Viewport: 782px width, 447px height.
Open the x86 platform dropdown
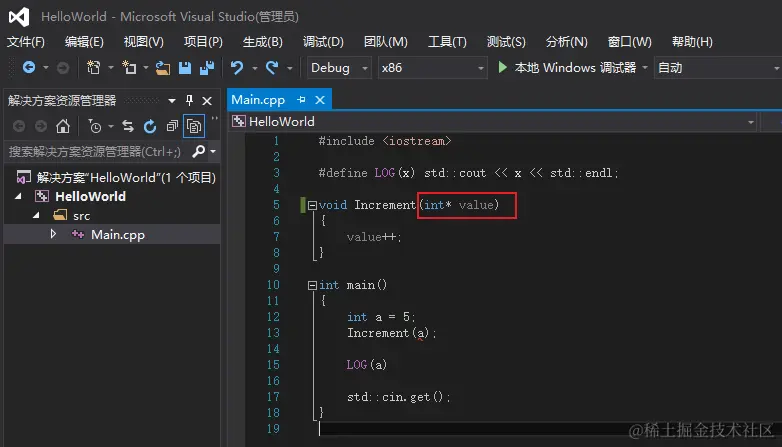coord(432,67)
